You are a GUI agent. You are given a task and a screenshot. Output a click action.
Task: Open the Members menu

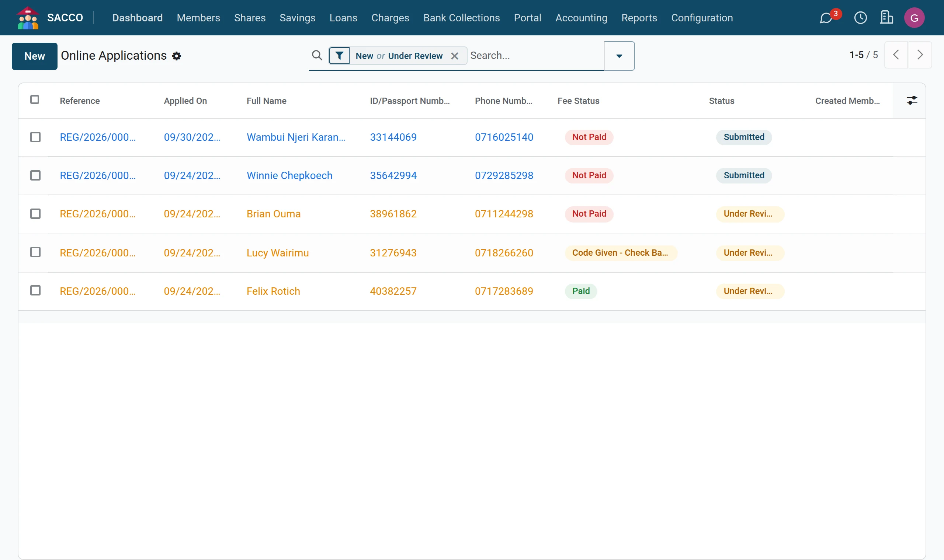[198, 18]
